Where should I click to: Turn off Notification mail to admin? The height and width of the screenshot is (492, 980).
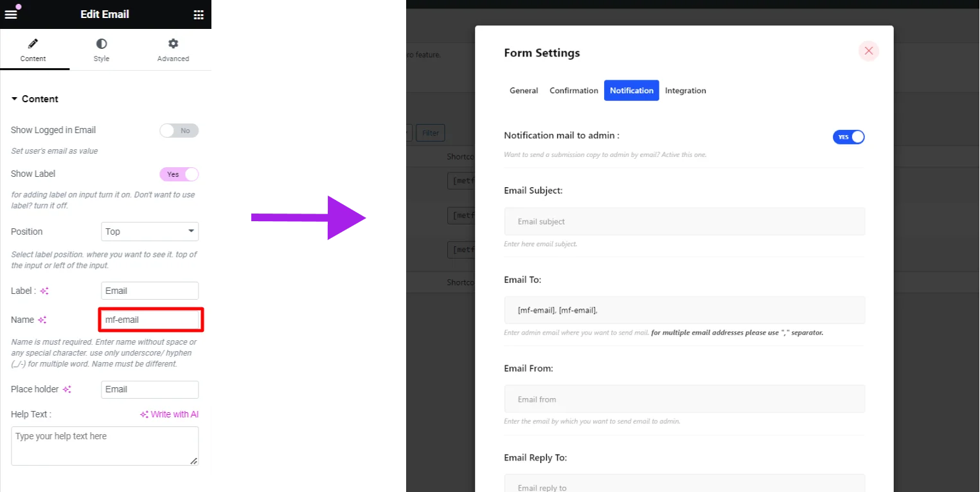pos(848,136)
